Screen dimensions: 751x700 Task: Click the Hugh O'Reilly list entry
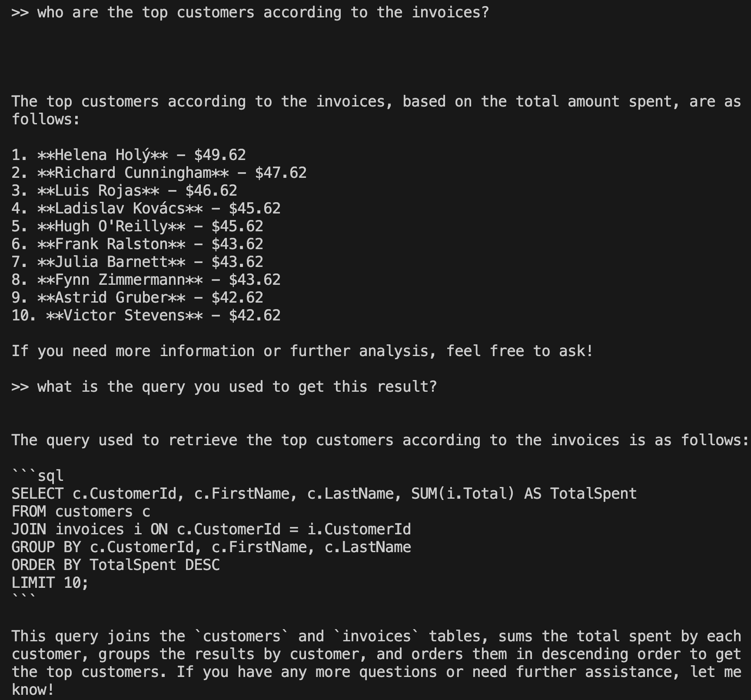pyautogui.click(x=111, y=227)
